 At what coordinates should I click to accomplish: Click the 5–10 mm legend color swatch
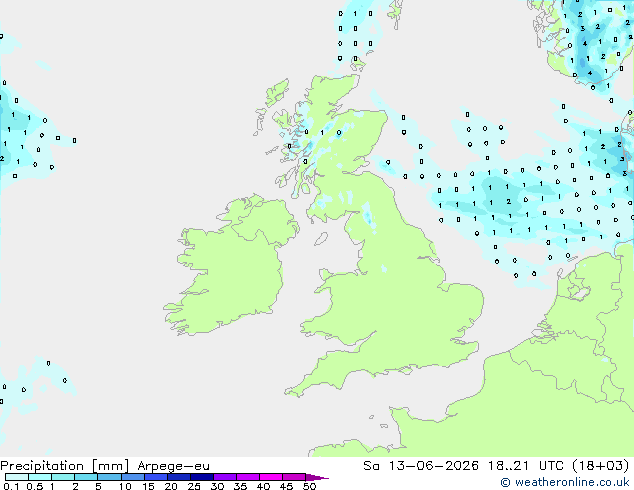(109, 477)
